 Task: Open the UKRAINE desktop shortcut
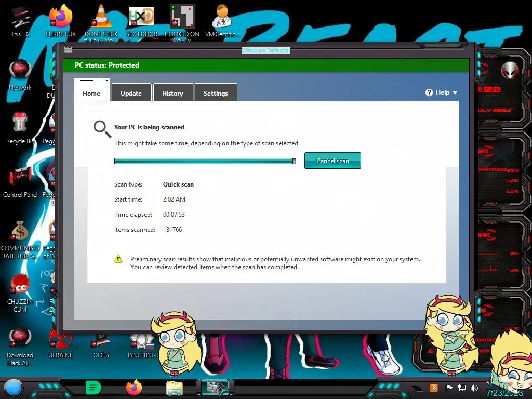pyautogui.click(x=60, y=343)
